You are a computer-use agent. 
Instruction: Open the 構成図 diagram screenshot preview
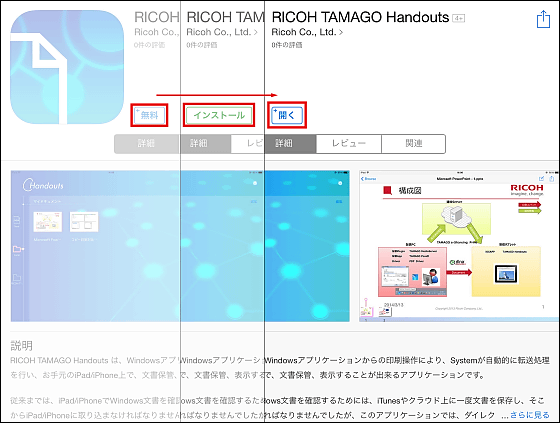click(x=459, y=246)
